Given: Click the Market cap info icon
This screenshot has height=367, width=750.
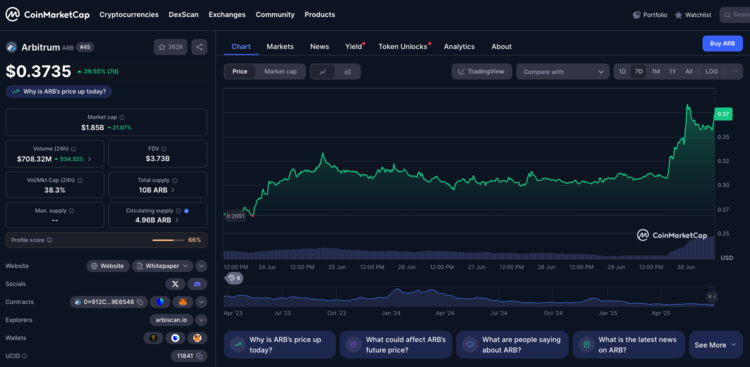Looking at the screenshot, I should (x=122, y=117).
